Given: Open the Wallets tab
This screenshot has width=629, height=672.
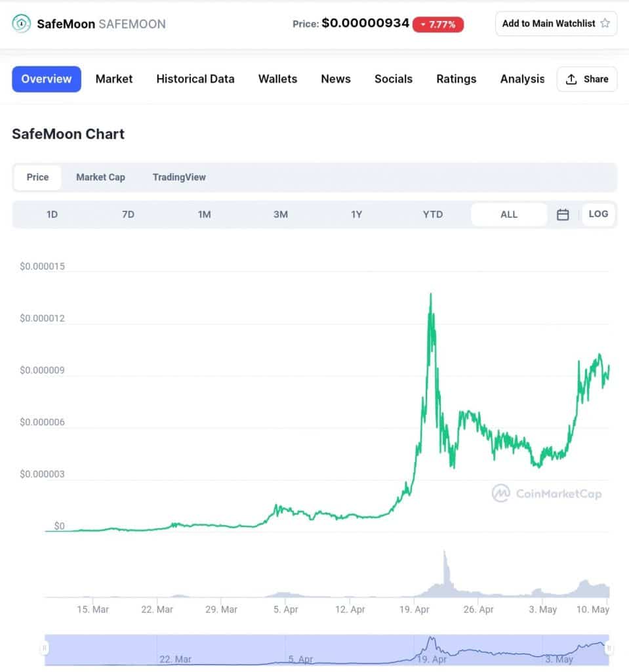Looking at the screenshot, I should click(277, 79).
